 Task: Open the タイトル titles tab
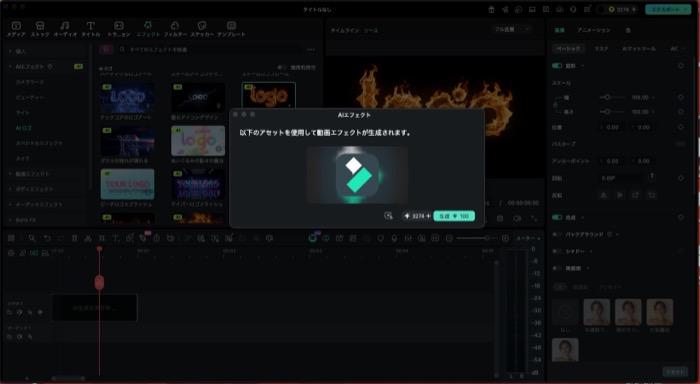point(91,29)
